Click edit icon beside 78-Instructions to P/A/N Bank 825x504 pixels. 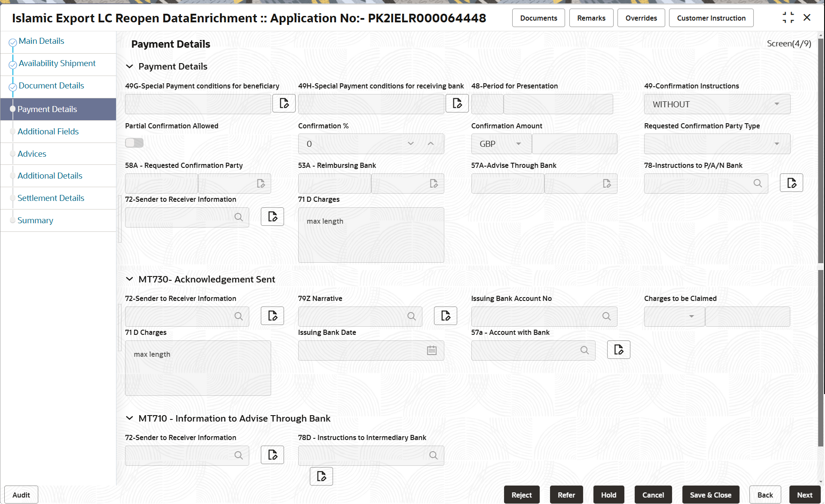click(791, 183)
